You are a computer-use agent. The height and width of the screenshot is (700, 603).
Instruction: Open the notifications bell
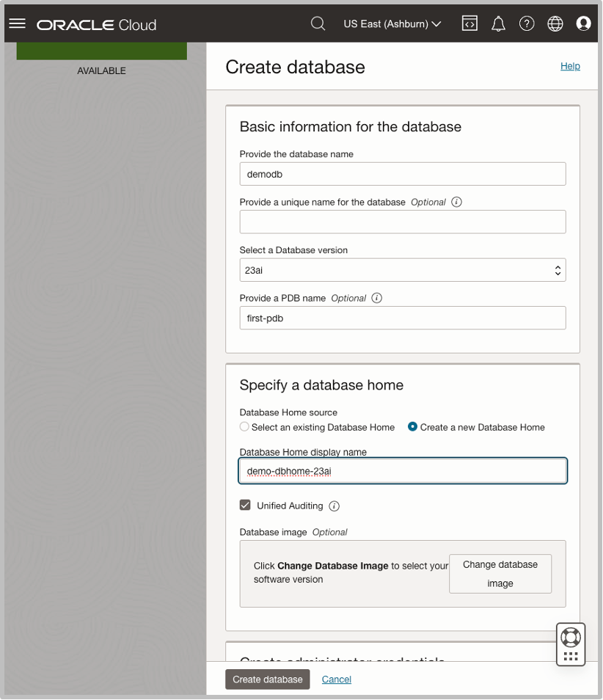(498, 23)
